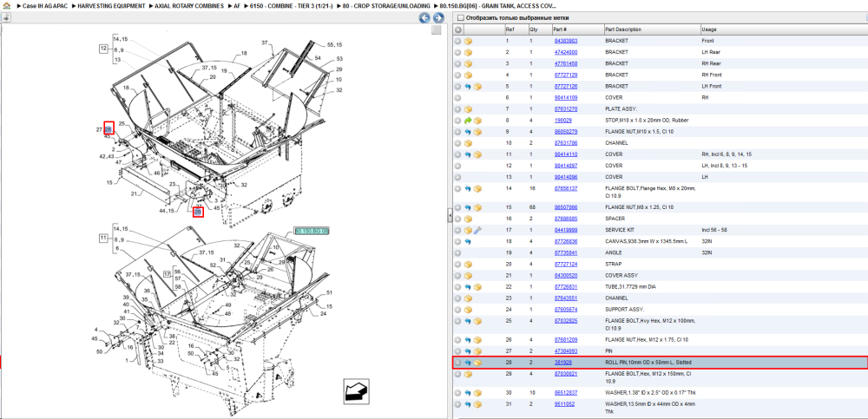Click the gray square button above diagram corner
The image size is (868, 419).
click(437, 29)
